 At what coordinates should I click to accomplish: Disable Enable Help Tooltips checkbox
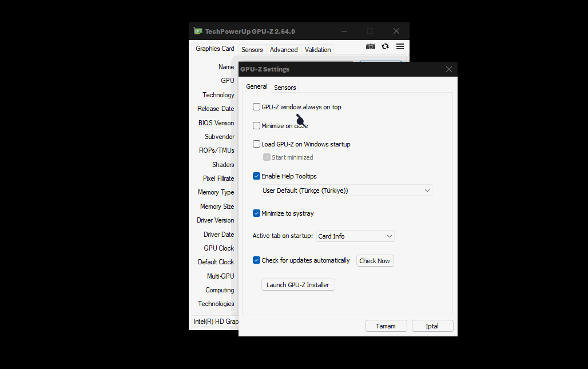tap(256, 176)
